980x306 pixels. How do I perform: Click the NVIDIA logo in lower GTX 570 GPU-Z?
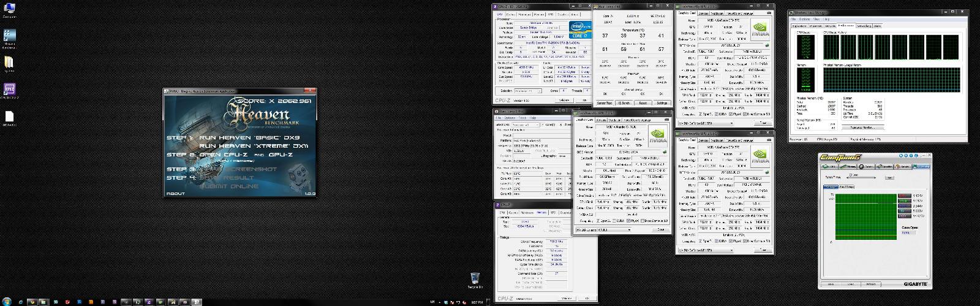pyautogui.click(x=761, y=157)
